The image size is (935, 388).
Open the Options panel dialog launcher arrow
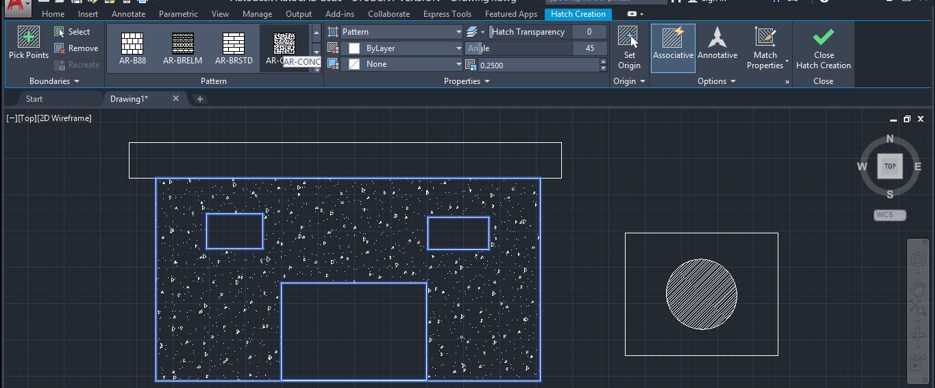click(787, 82)
